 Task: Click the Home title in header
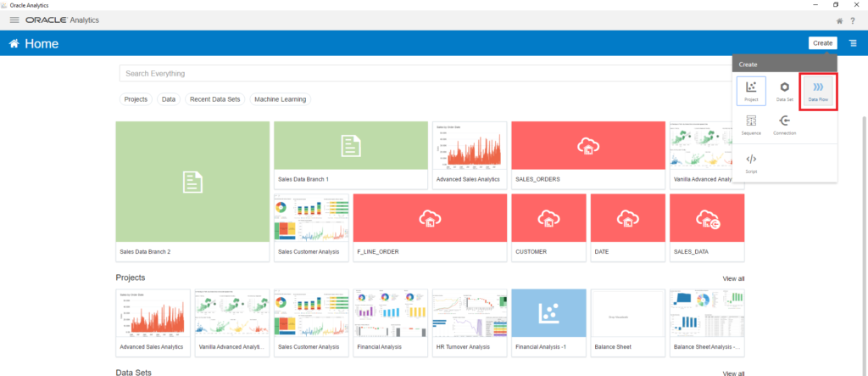pos(42,44)
